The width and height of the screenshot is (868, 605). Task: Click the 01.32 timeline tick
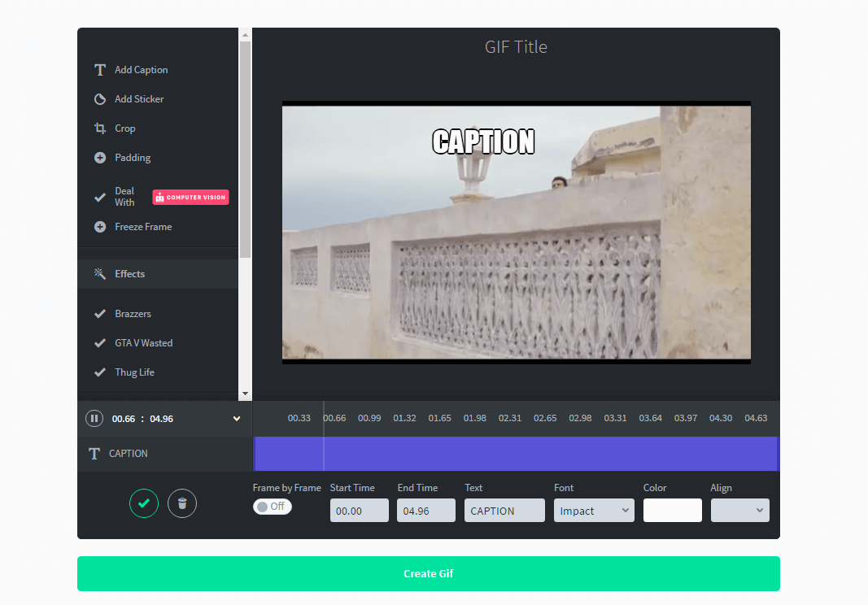click(x=404, y=419)
